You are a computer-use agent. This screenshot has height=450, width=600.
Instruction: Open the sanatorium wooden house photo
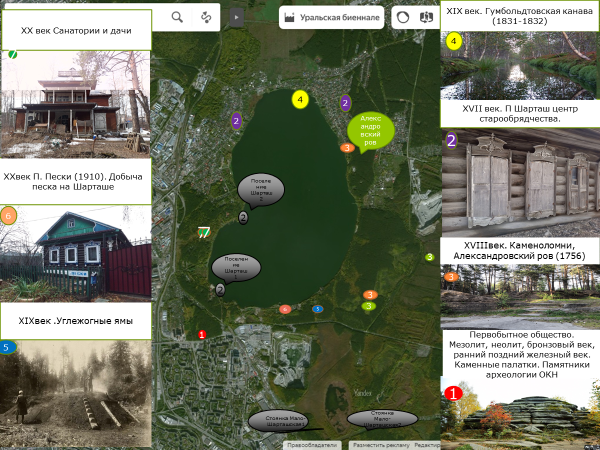(x=75, y=104)
